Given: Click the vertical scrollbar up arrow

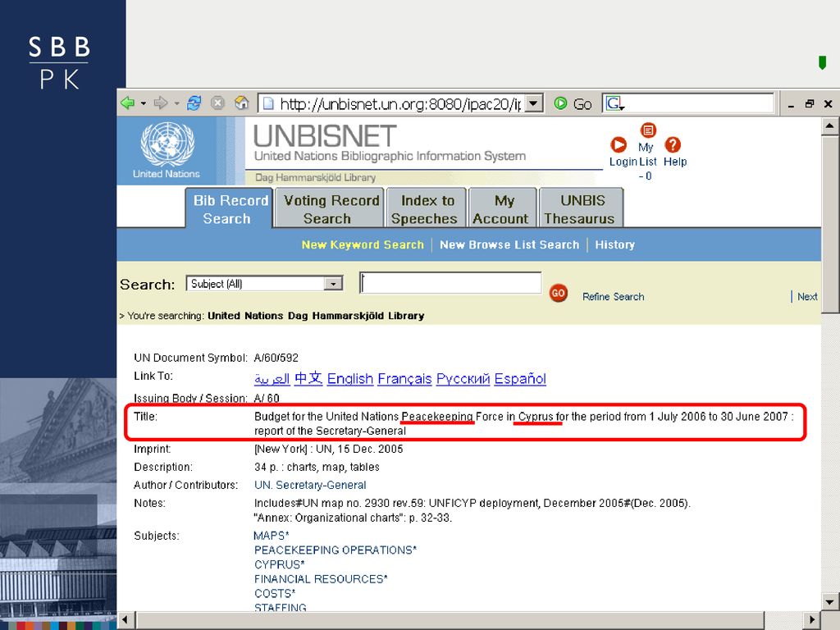Looking at the screenshot, I should (830, 126).
